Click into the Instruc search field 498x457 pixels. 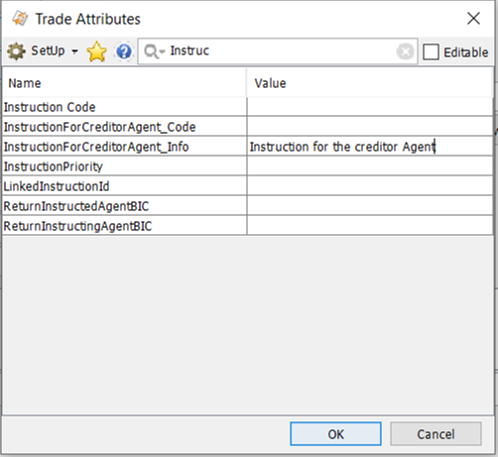tap(282, 51)
